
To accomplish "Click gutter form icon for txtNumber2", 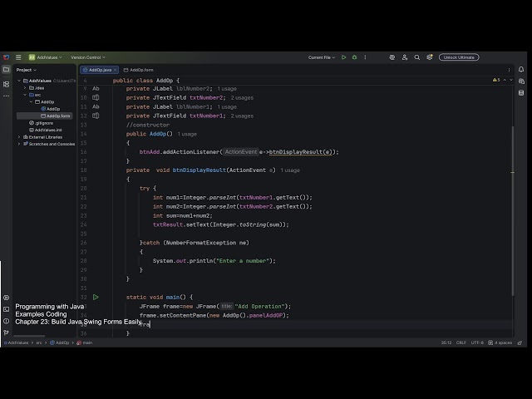I will [x=96, y=98].
